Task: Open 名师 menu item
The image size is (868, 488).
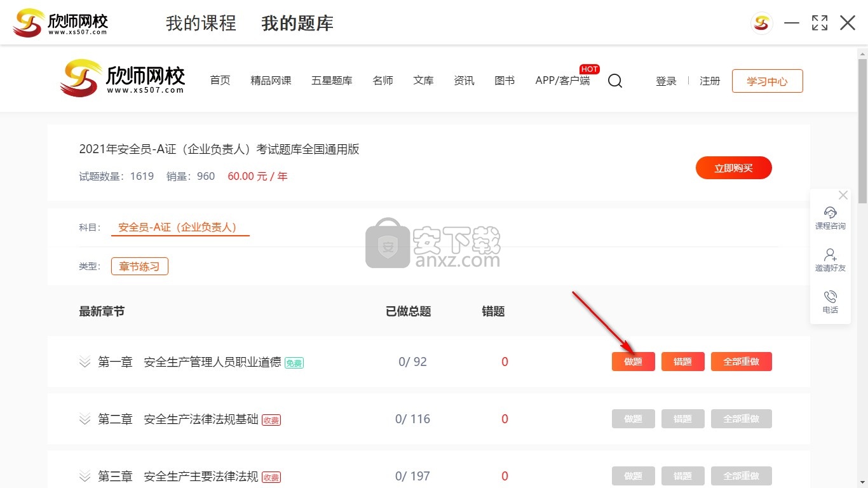Action: tap(383, 81)
